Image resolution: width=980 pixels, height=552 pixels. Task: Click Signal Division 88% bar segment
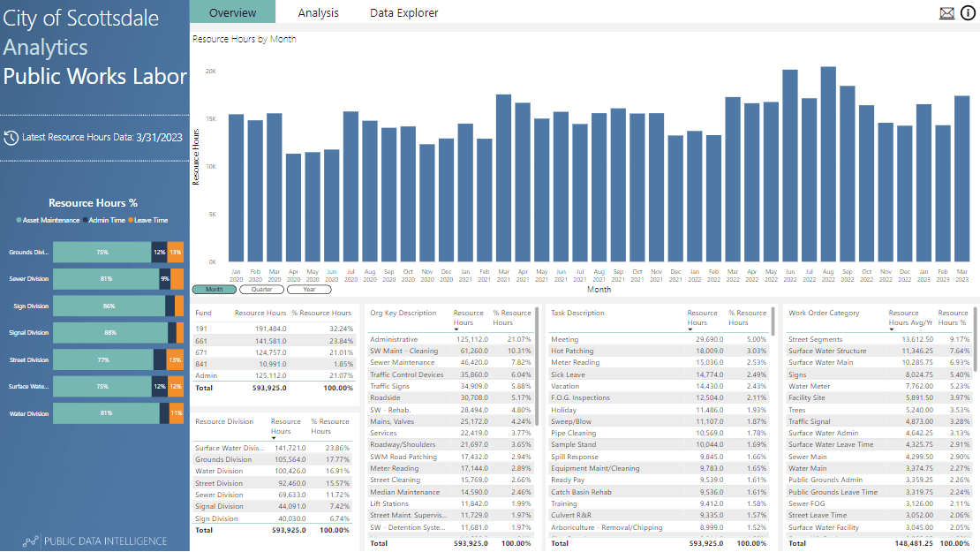pyautogui.click(x=110, y=333)
